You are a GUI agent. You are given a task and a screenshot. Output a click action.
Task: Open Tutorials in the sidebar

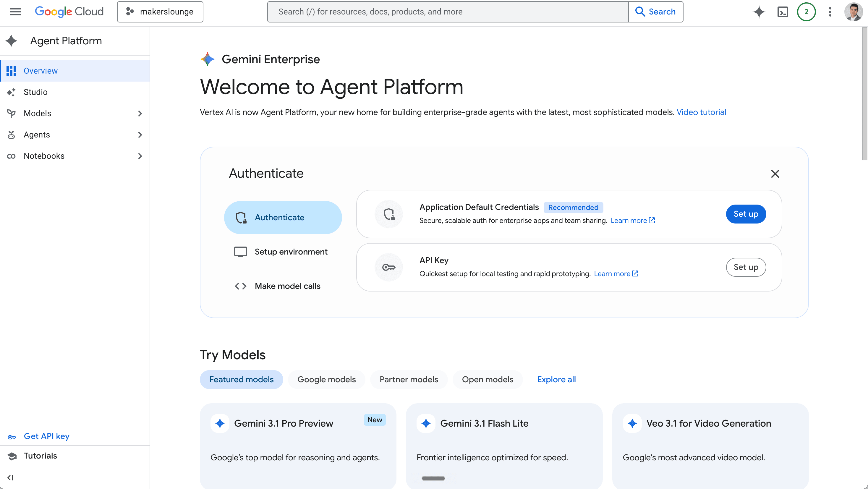click(x=75, y=456)
